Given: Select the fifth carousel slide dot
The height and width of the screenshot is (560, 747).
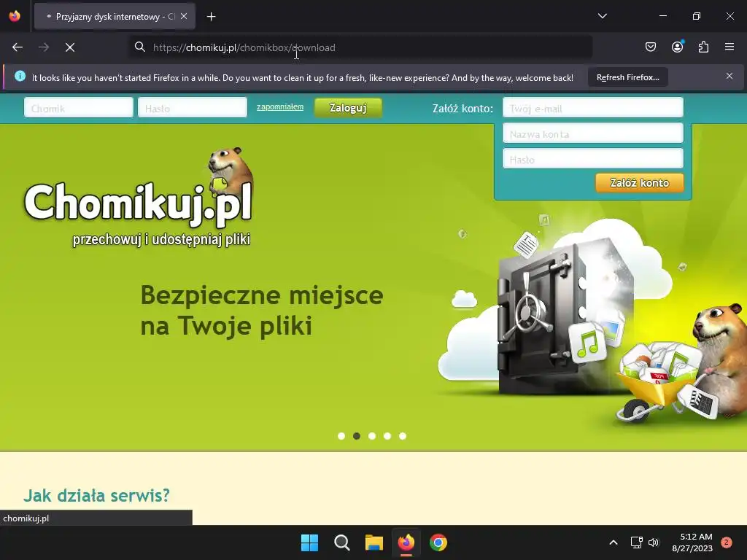Looking at the screenshot, I should [403, 436].
